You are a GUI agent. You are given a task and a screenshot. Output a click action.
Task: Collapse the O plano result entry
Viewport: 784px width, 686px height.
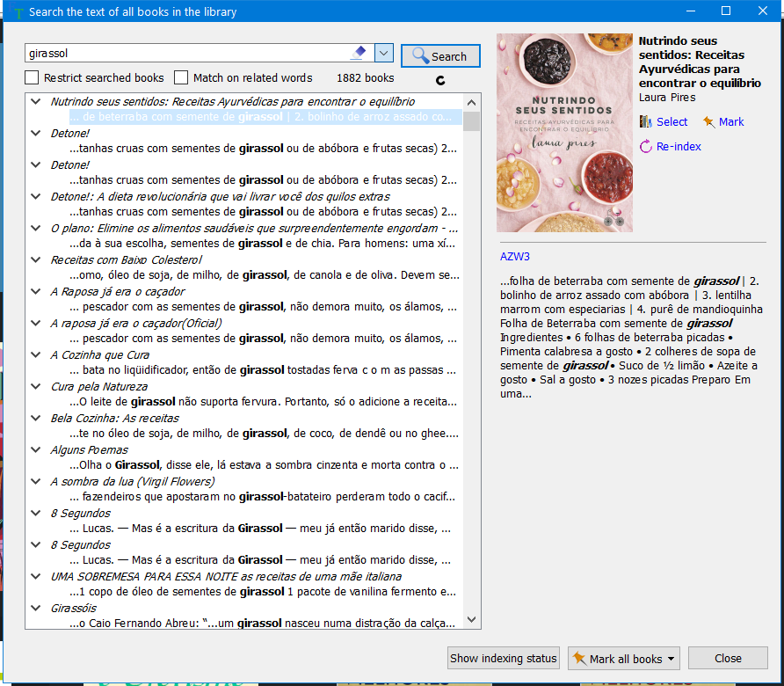(x=35, y=228)
